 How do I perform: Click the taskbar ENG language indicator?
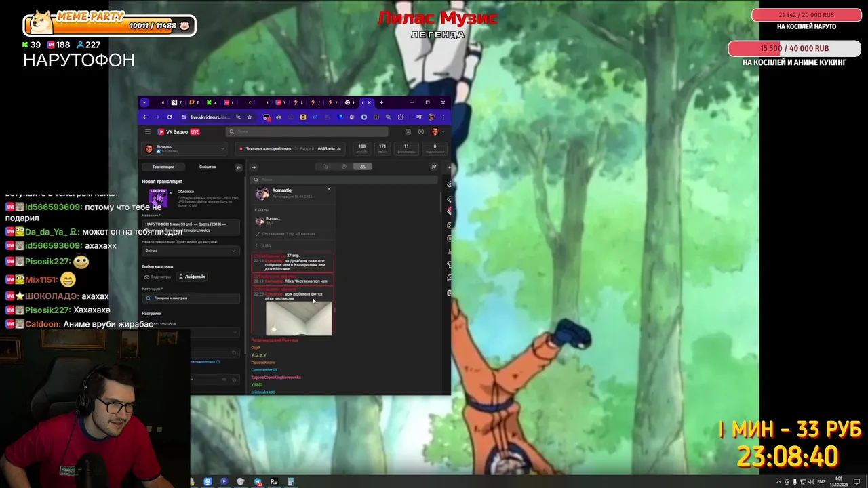click(821, 482)
